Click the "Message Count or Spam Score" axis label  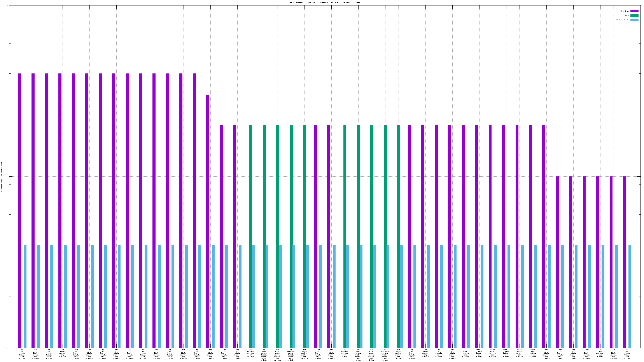(2, 177)
